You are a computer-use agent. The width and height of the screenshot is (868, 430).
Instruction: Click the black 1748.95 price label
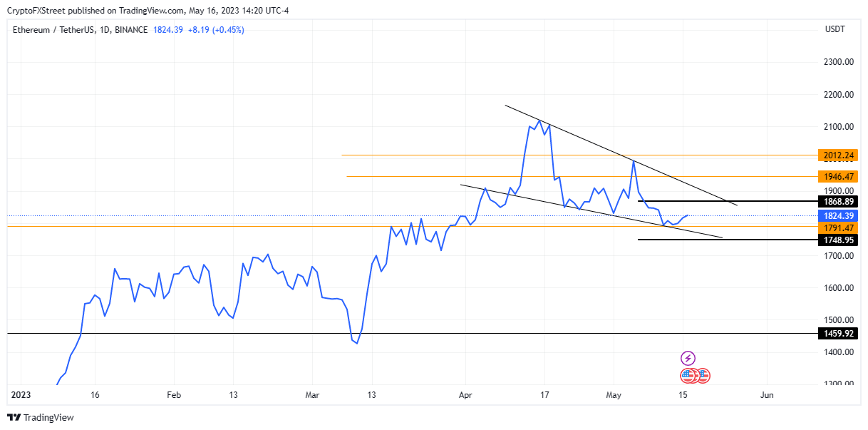[x=837, y=240]
